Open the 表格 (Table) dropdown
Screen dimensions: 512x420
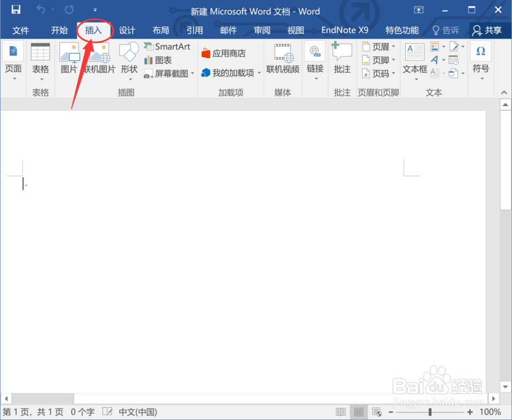[x=41, y=62]
